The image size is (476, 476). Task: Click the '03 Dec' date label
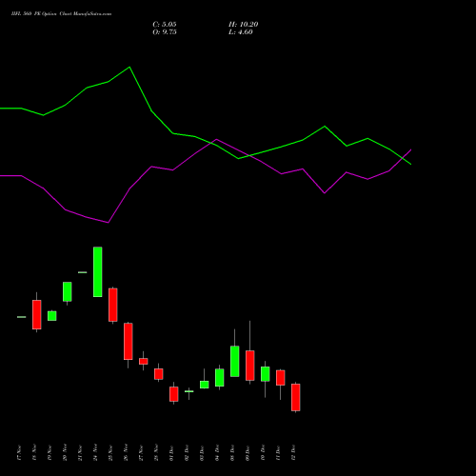[202, 452]
